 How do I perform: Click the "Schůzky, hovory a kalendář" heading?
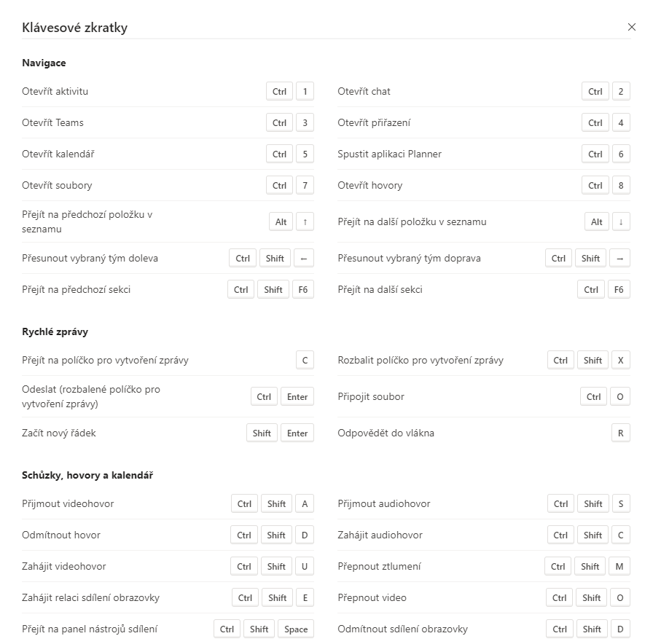click(87, 476)
